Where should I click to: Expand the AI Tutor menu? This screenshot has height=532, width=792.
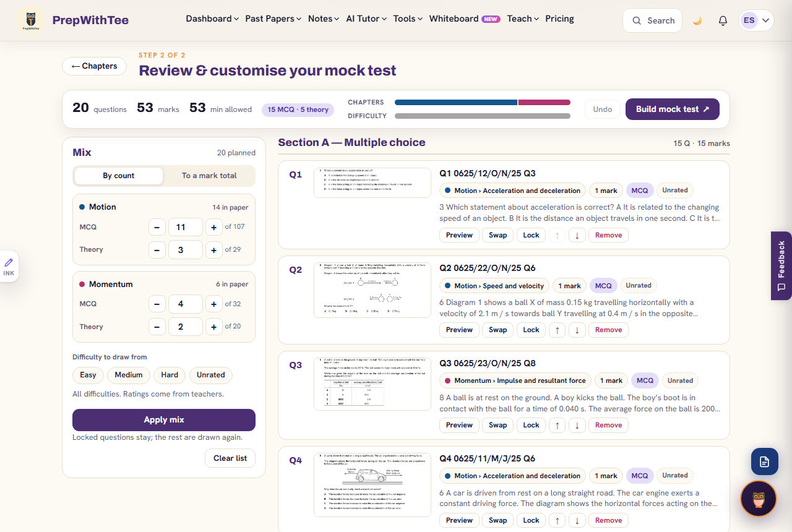pyautogui.click(x=366, y=19)
